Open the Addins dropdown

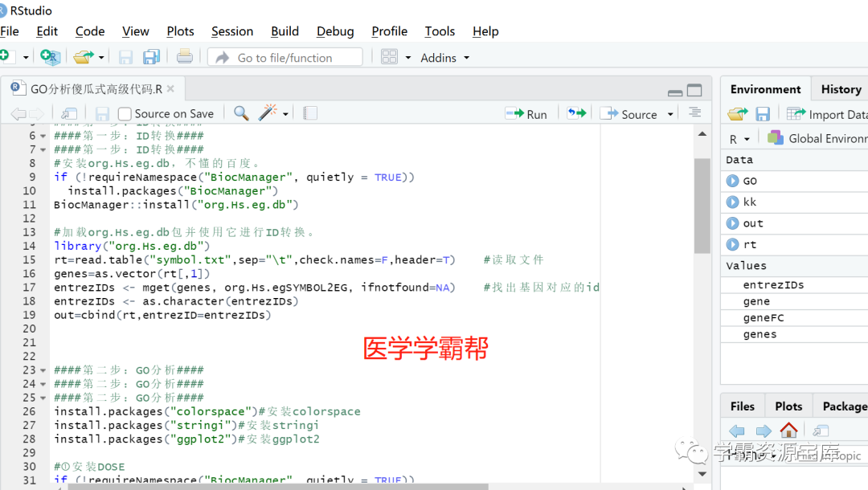[444, 58]
